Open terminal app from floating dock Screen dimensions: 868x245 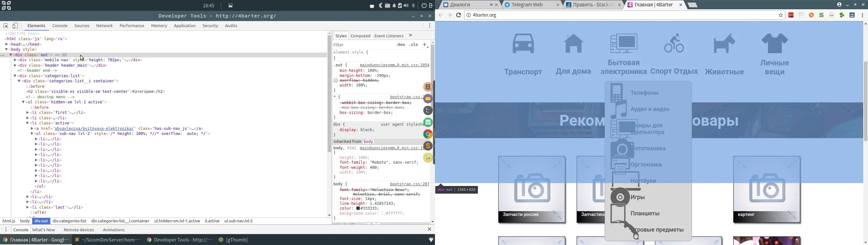click(x=428, y=110)
